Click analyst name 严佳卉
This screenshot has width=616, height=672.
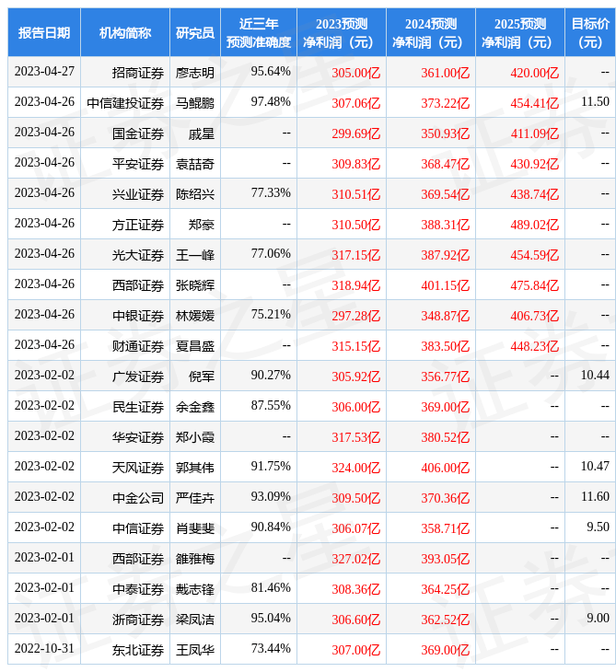coord(195,498)
